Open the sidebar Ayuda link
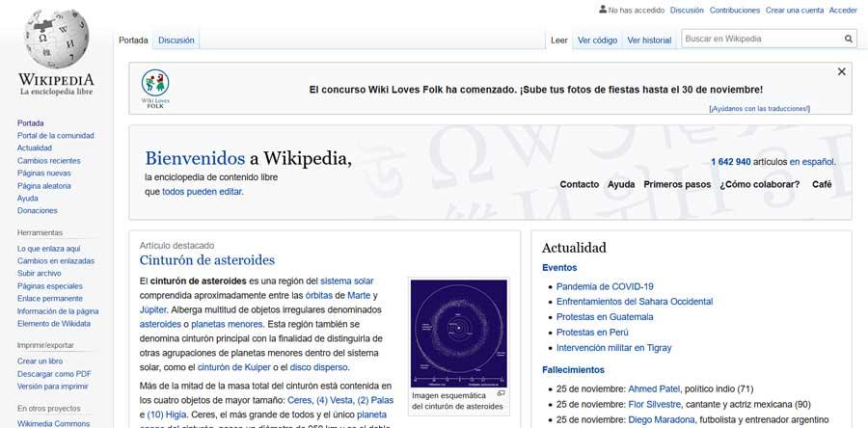 click(x=28, y=198)
